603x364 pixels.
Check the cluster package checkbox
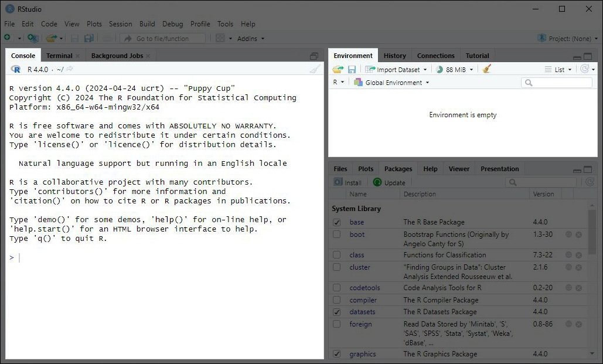tap(337, 267)
